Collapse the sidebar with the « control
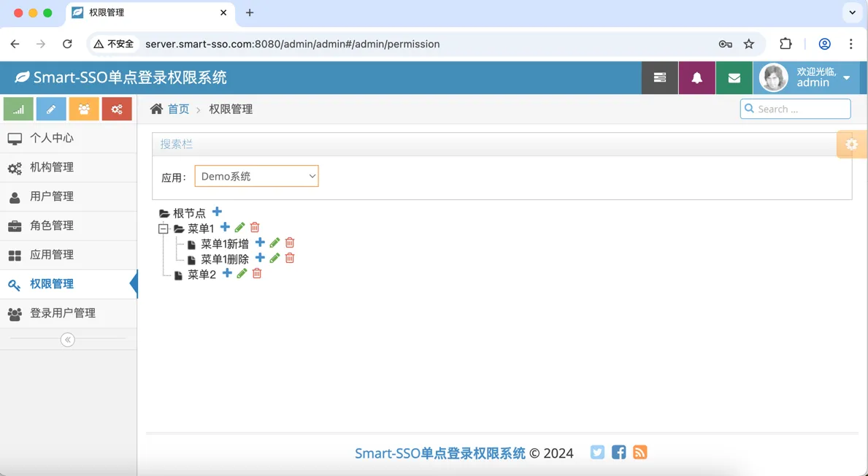Screen dimensions: 868x476 pyautogui.click(x=67, y=339)
